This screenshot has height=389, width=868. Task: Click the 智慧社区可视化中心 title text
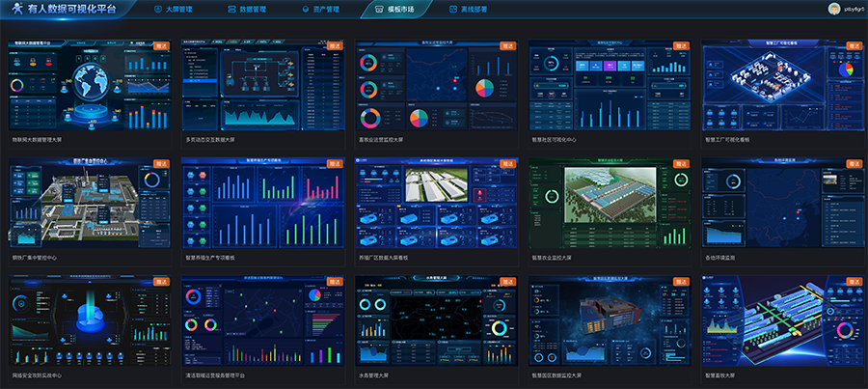555,140
